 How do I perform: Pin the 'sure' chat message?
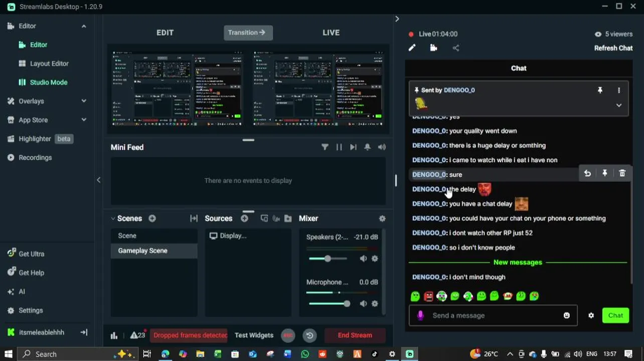(605, 173)
